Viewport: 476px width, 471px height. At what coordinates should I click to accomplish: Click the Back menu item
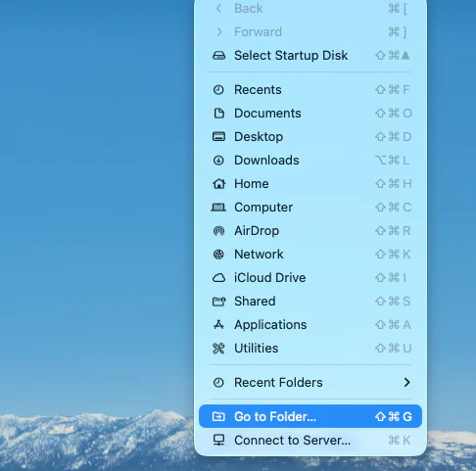pos(310,9)
